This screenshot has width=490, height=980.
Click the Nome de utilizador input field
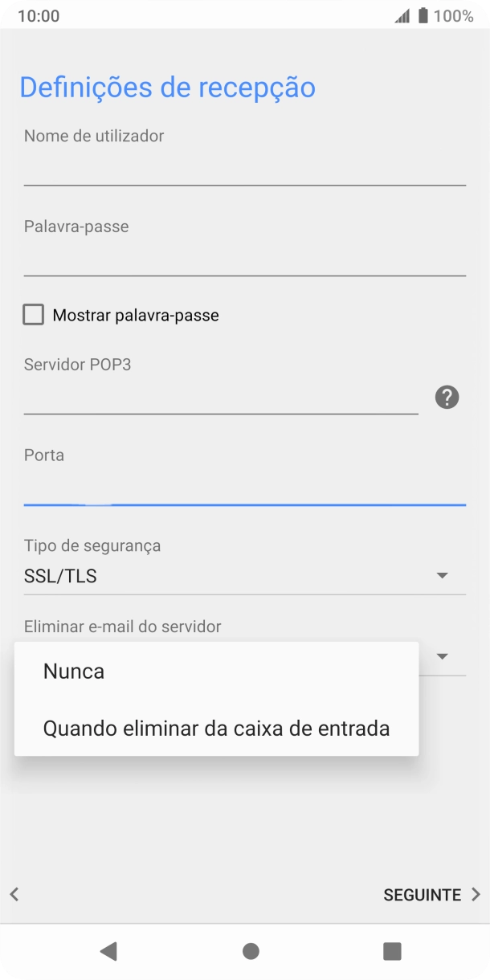[245, 165]
